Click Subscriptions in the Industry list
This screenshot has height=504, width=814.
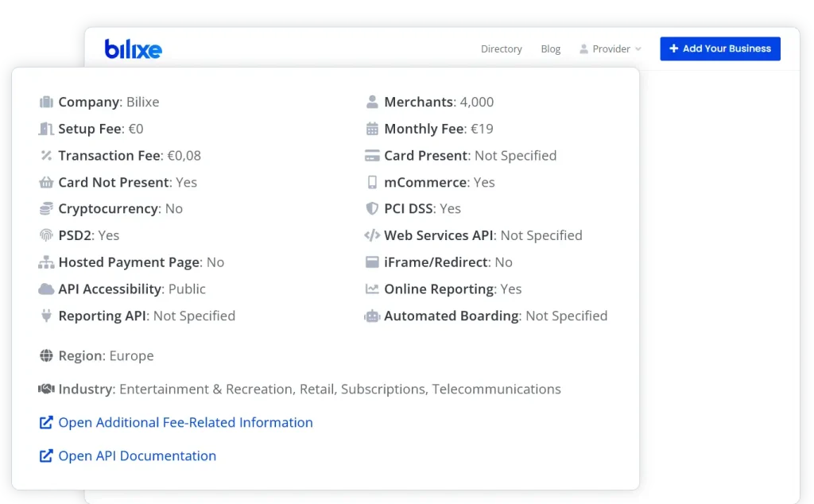pos(382,389)
